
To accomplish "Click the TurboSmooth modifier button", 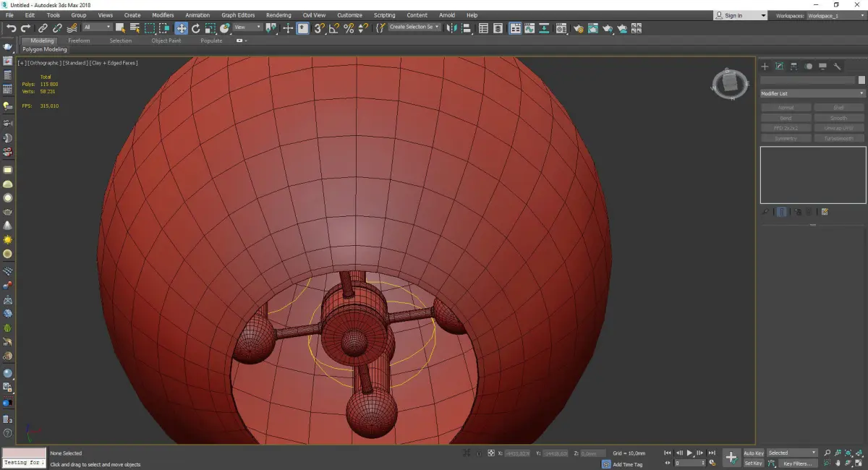I will click(x=839, y=138).
